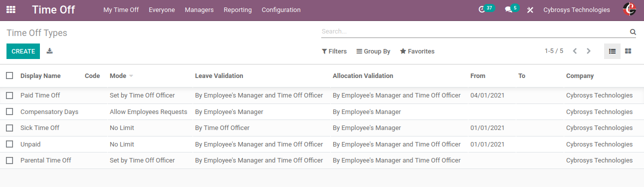
Task: Click Parental Time Off's 'Set by Time Off Officer'
Action: pos(142,160)
